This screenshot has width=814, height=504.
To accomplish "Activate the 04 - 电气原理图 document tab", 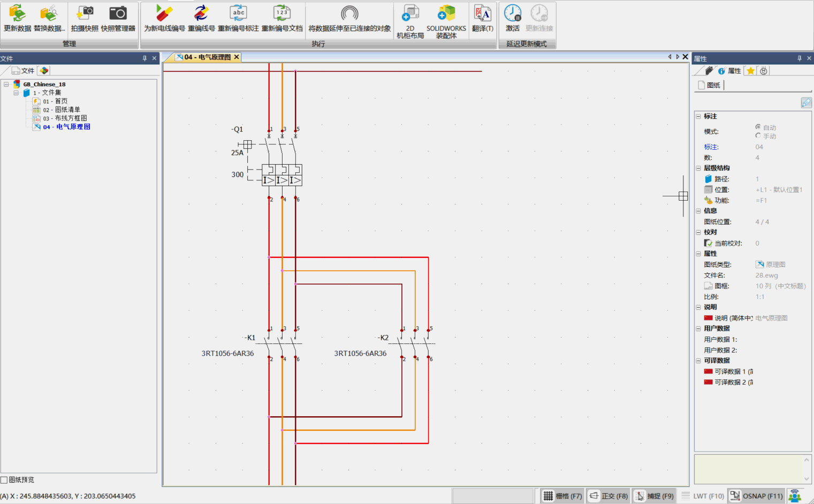I will (207, 57).
